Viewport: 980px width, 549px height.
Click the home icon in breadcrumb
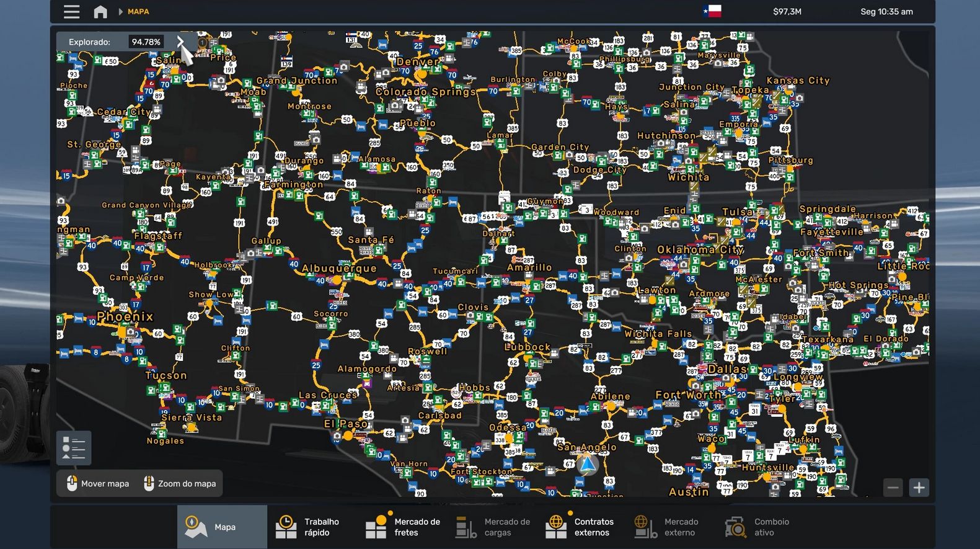100,12
